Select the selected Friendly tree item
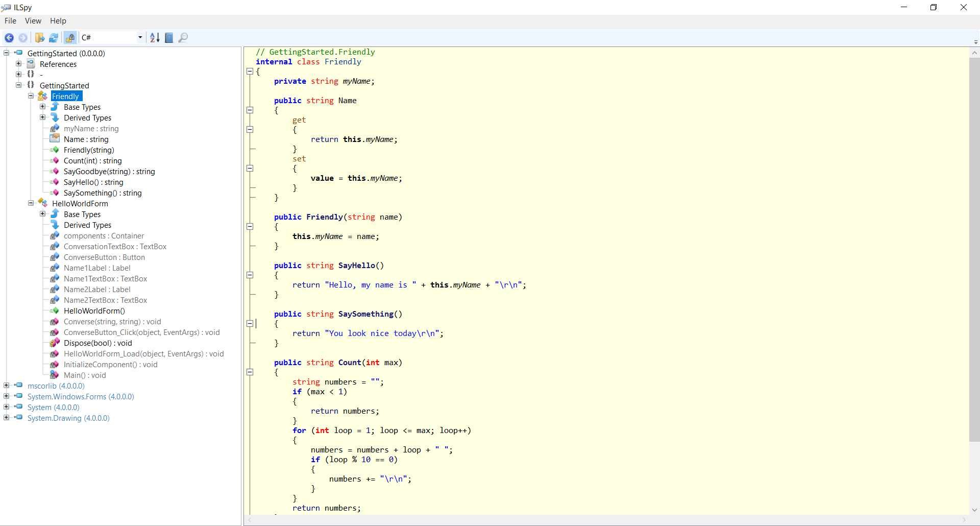Viewport: 980px width, 526px height. point(66,96)
